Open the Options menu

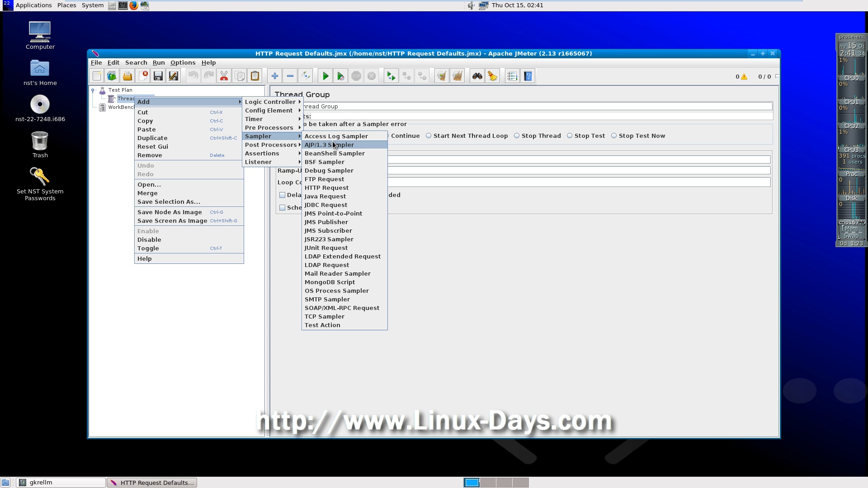coord(183,63)
